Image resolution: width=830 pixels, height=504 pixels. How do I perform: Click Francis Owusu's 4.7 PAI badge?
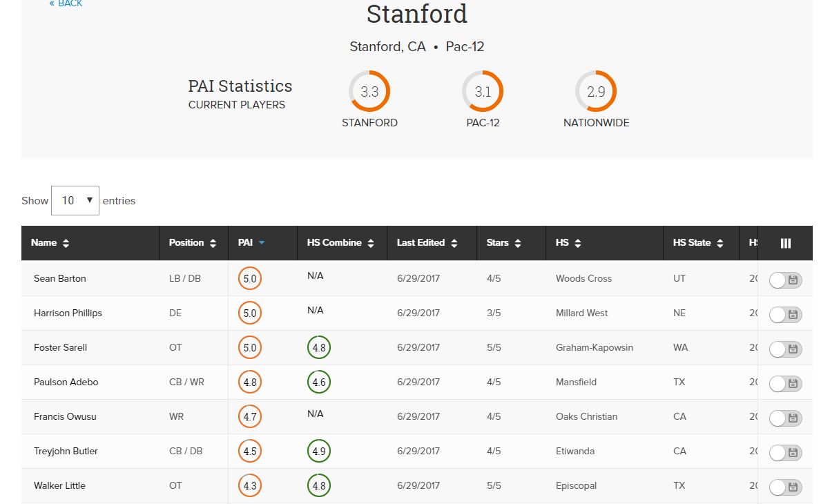[250, 417]
